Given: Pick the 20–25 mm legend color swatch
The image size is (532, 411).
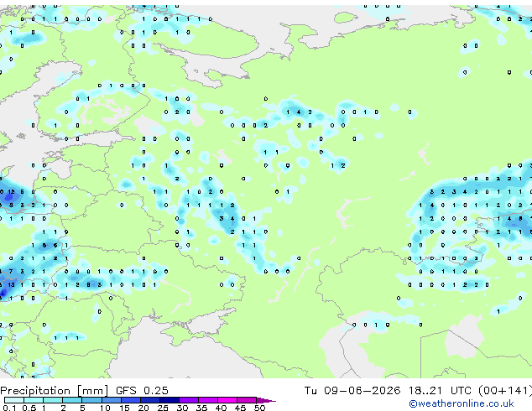Looking at the screenshot, I should pos(149,400).
